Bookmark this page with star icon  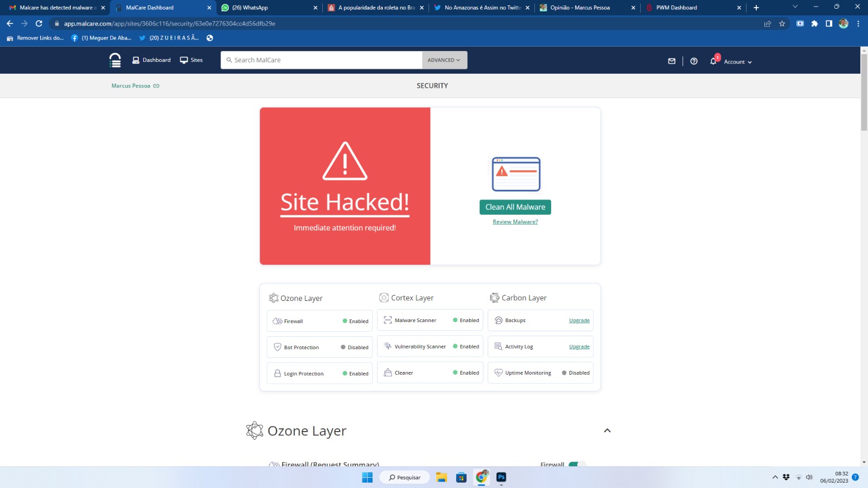pyautogui.click(x=782, y=23)
